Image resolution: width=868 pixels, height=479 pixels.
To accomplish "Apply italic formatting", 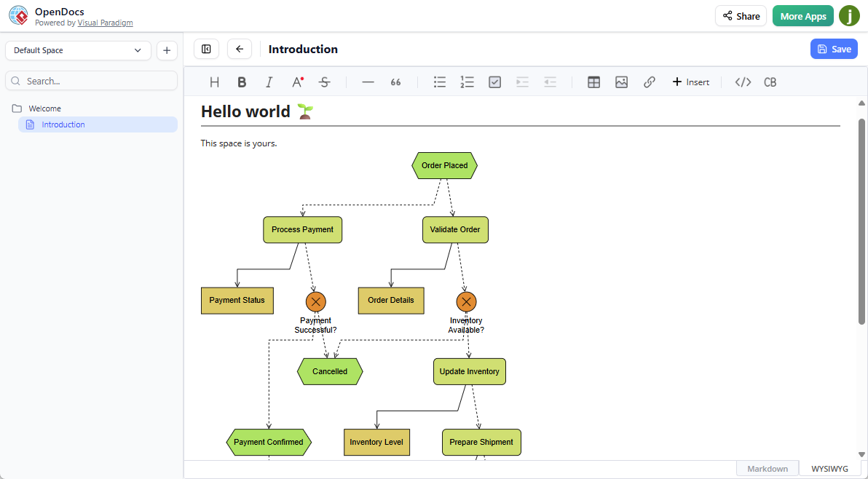I will 269,82.
